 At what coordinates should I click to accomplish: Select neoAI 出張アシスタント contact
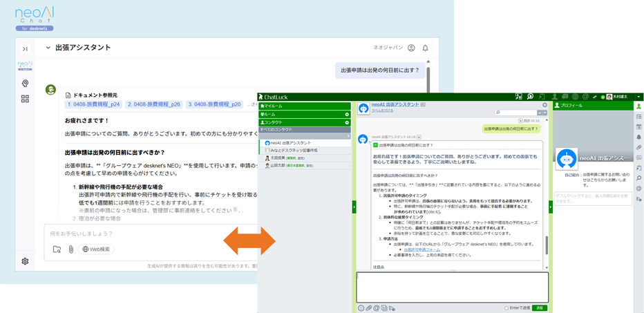click(x=304, y=143)
